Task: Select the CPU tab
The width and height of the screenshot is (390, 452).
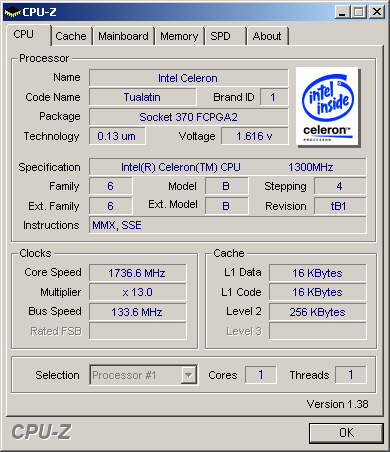Action: pyautogui.click(x=29, y=35)
